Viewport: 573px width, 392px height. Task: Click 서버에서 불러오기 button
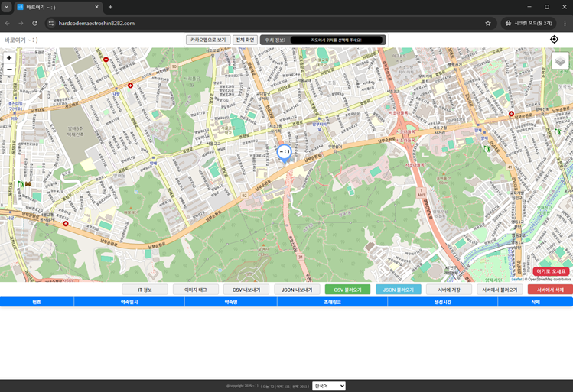[x=500, y=290]
